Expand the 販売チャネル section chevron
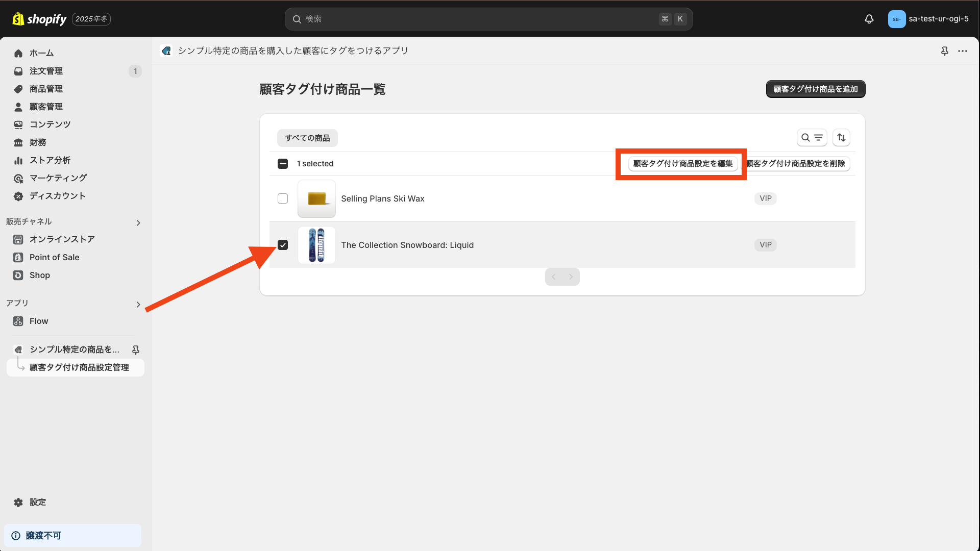Viewport: 980px width, 551px height. [x=138, y=223]
